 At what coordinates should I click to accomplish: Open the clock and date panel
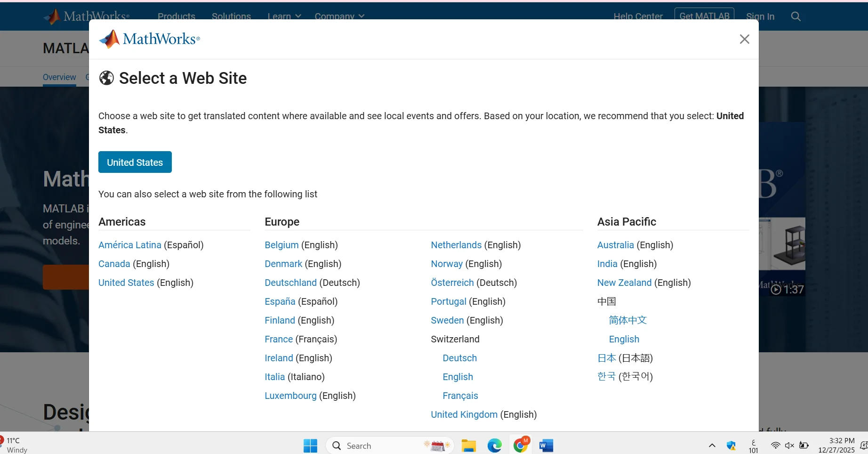836,446
